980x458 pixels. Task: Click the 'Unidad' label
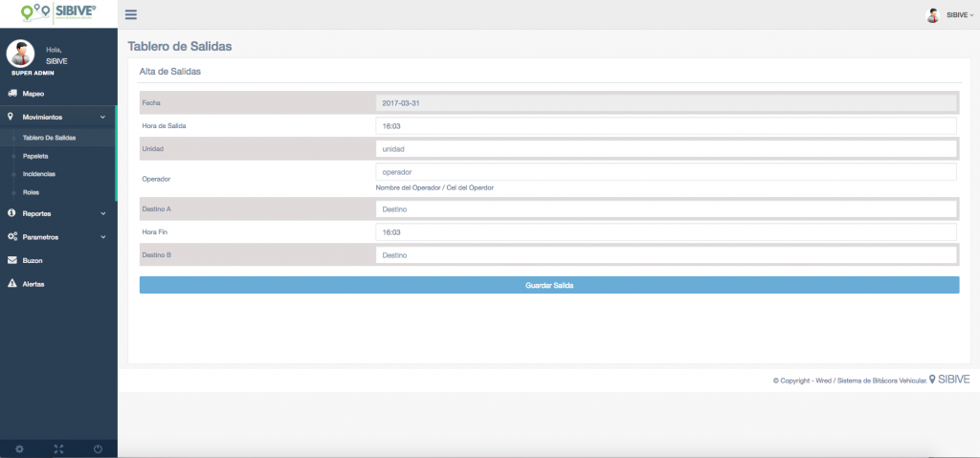tap(152, 149)
